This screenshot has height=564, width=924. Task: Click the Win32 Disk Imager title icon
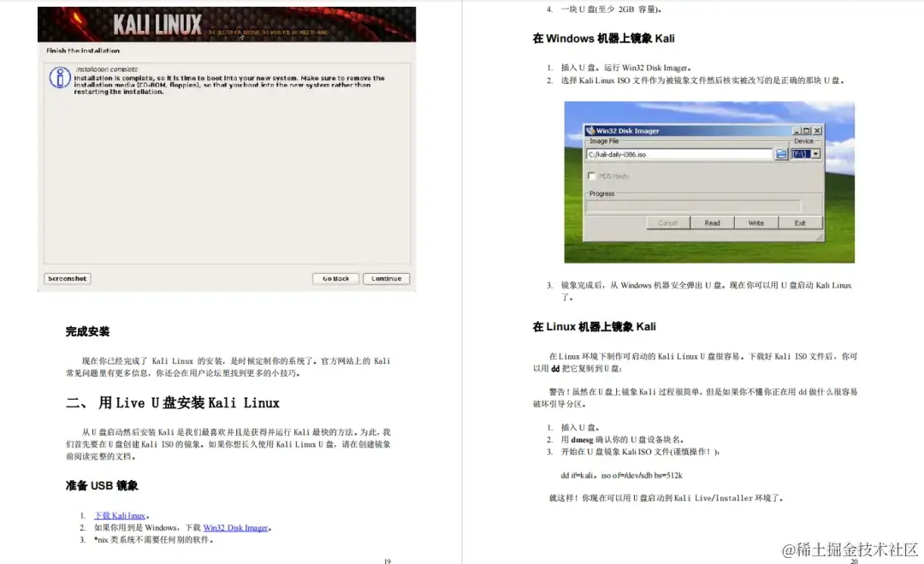589,131
